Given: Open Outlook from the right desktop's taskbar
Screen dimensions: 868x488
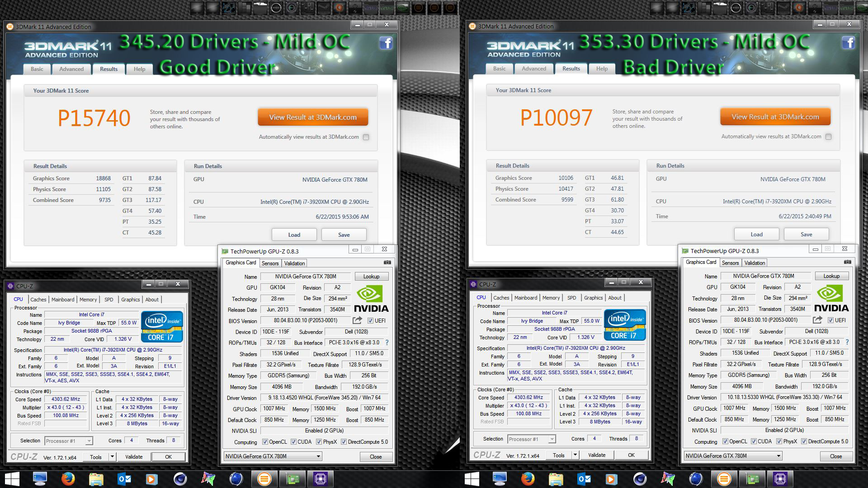Looking at the screenshot, I should click(x=584, y=479).
